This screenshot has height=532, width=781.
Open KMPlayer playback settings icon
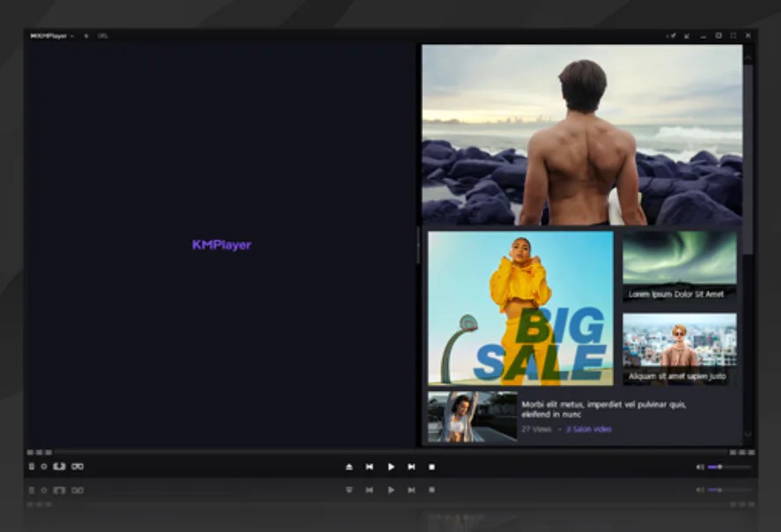click(44, 467)
